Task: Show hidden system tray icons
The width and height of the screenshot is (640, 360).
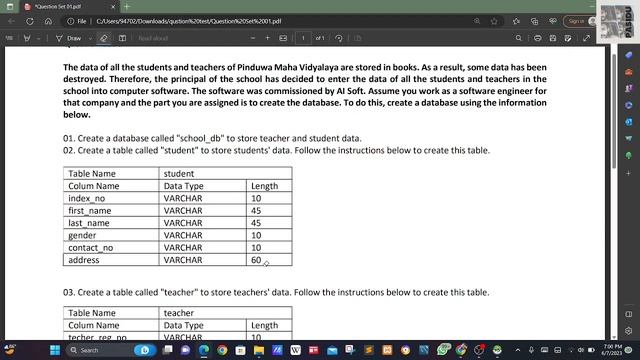Action: 518,350
